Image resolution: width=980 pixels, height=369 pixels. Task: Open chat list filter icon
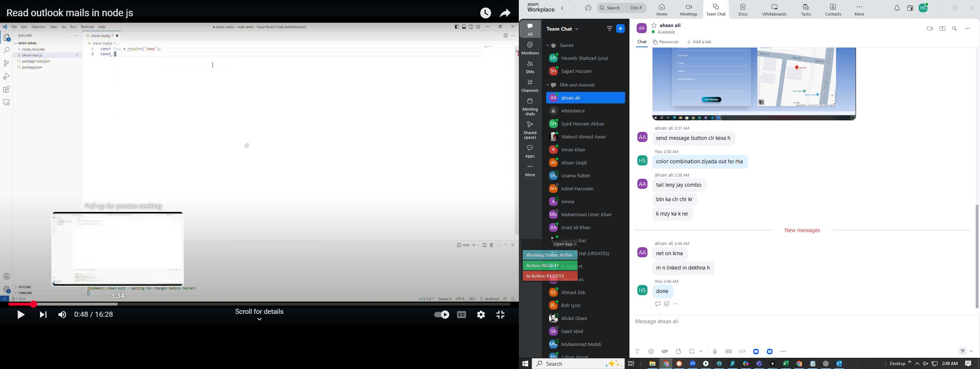point(610,28)
